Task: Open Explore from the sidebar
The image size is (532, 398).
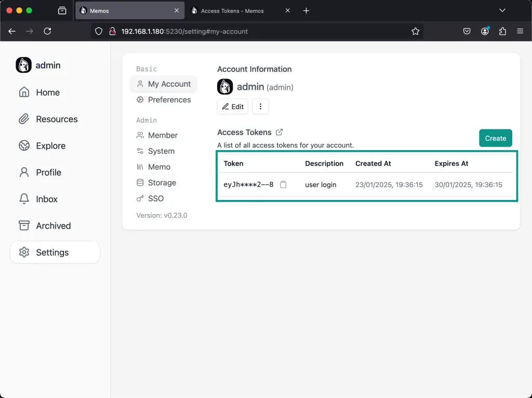Action: point(50,145)
